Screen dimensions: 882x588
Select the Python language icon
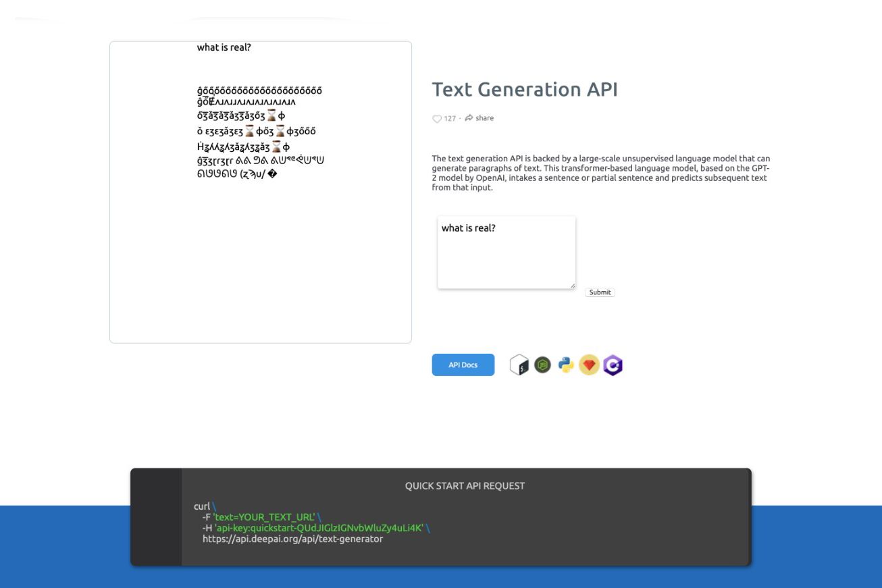tap(566, 365)
